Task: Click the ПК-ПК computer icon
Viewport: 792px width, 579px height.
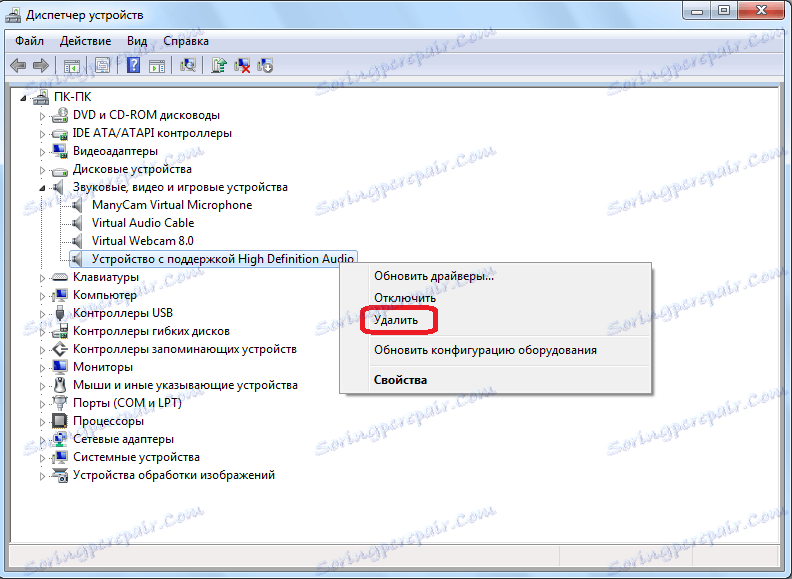Action: [41, 97]
